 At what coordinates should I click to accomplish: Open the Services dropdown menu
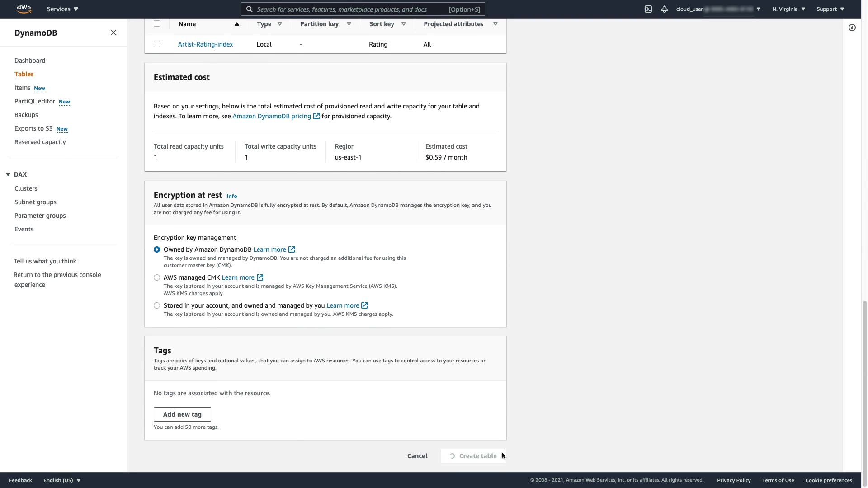click(x=62, y=9)
